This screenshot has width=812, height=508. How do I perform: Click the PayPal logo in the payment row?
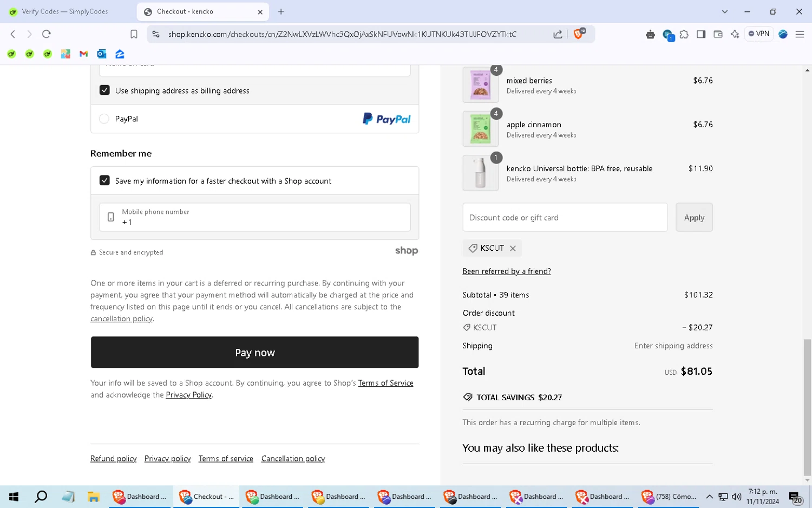tap(387, 119)
